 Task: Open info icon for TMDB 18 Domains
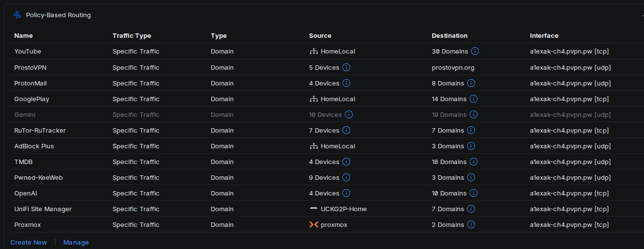474,162
